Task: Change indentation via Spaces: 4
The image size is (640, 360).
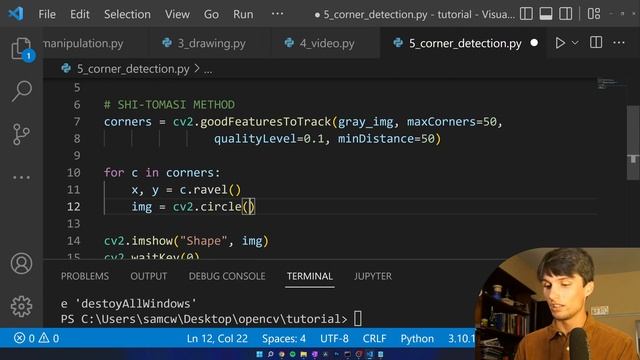Action: (284, 338)
